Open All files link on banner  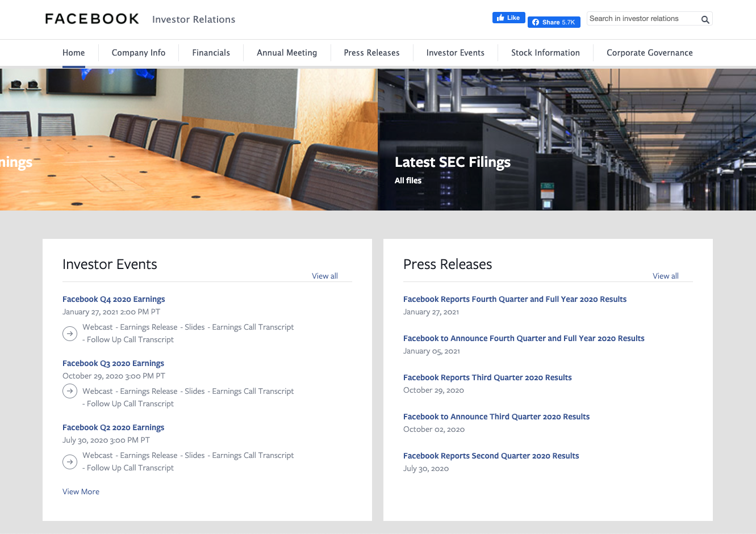pyautogui.click(x=408, y=180)
